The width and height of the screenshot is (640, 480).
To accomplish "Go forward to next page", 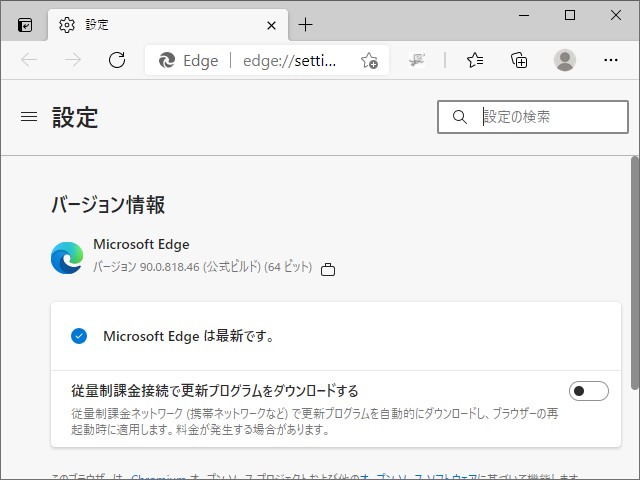I will pos(73,60).
